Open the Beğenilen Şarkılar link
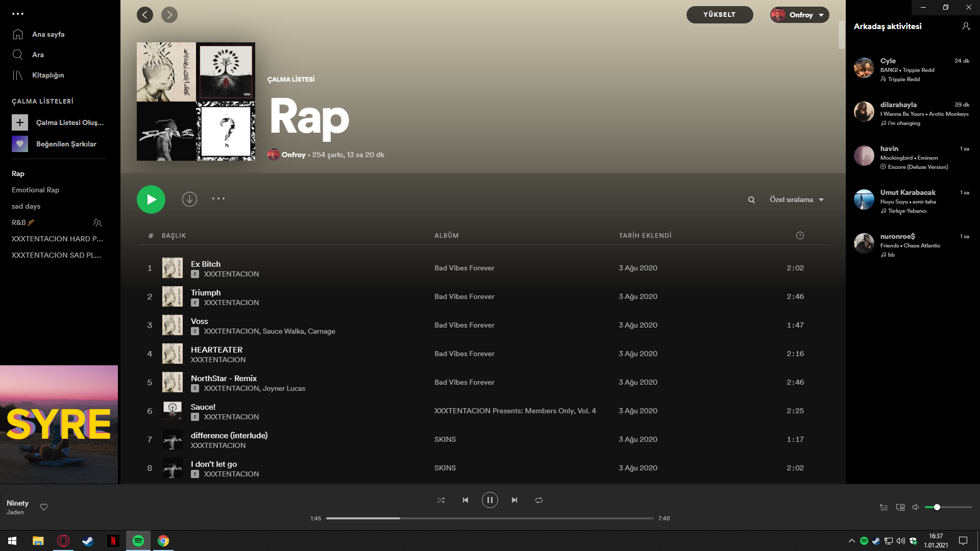980x551 pixels. 66,144
